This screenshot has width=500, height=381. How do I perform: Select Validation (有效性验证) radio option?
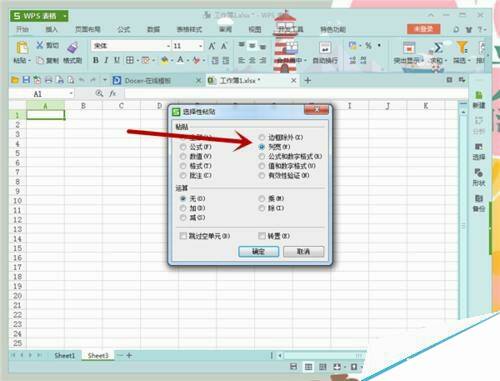262,175
